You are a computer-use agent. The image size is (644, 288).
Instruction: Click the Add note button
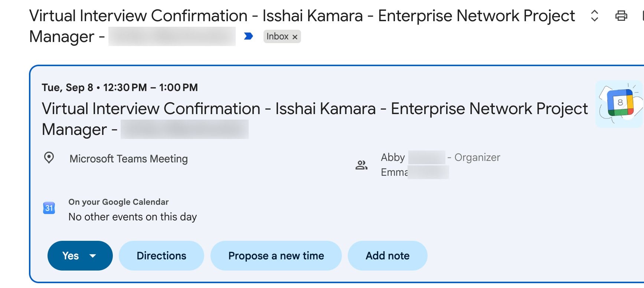coord(388,256)
